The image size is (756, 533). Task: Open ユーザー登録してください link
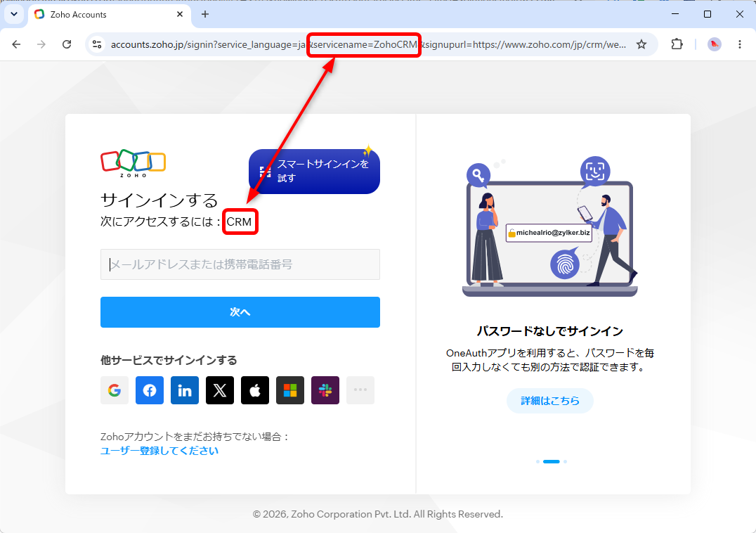pos(159,451)
